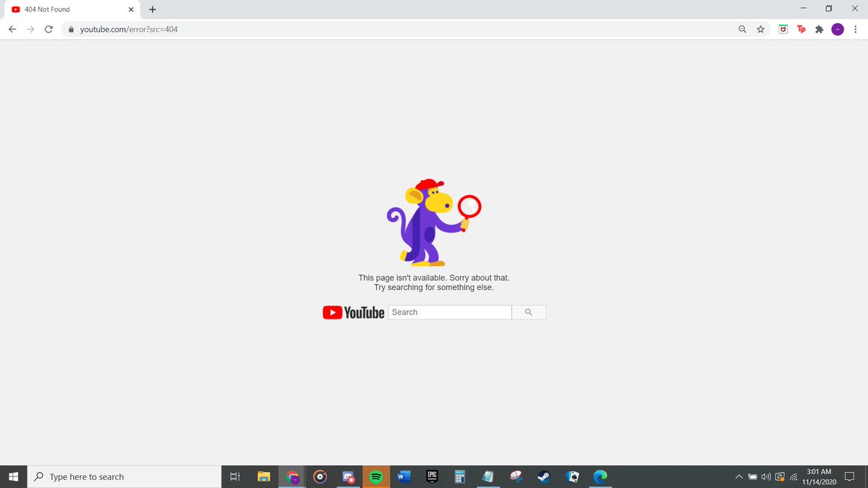Open Microsoft Edge from the taskbar
This screenshot has width=868, height=488.
pyautogui.click(x=599, y=476)
